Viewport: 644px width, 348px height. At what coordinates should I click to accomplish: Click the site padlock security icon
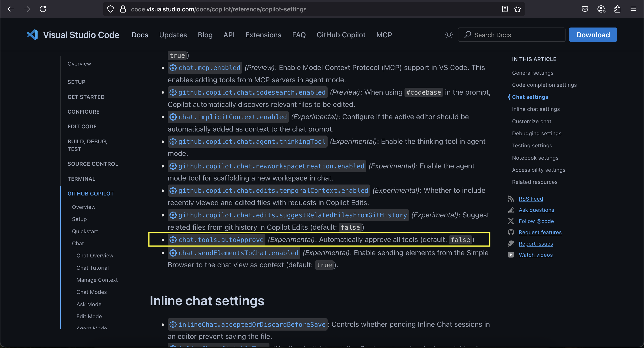123,9
